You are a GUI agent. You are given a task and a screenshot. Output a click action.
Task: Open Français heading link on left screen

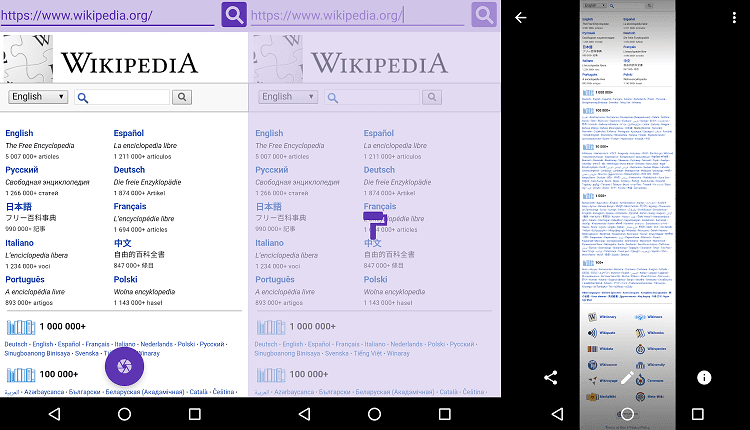coord(130,207)
